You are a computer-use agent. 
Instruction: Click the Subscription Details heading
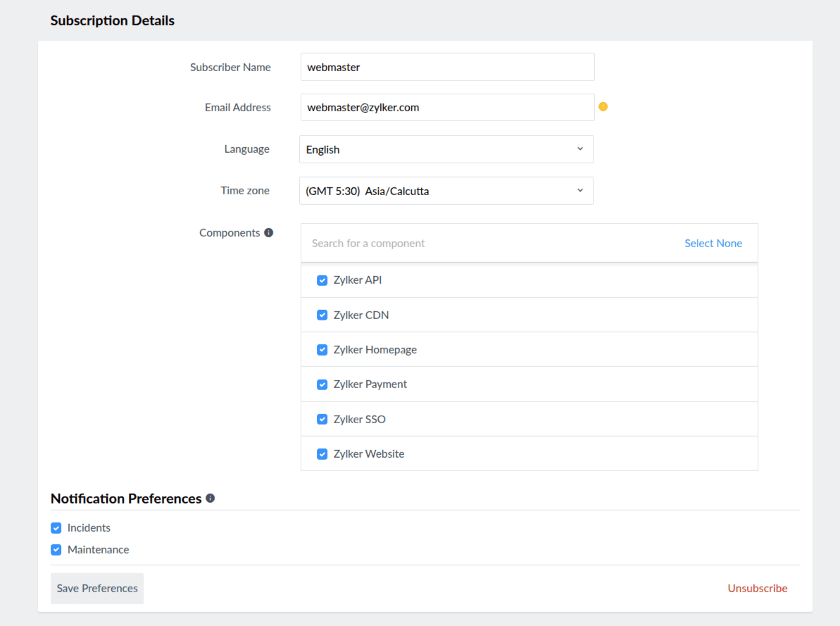[113, 20]
